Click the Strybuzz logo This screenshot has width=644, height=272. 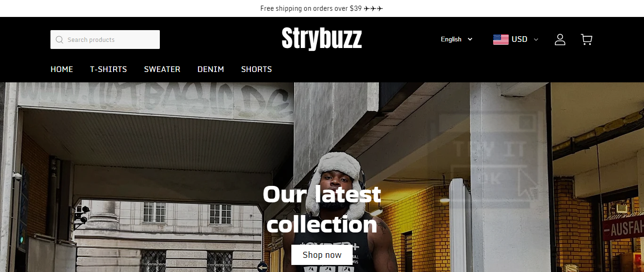[x=322, y=39]
